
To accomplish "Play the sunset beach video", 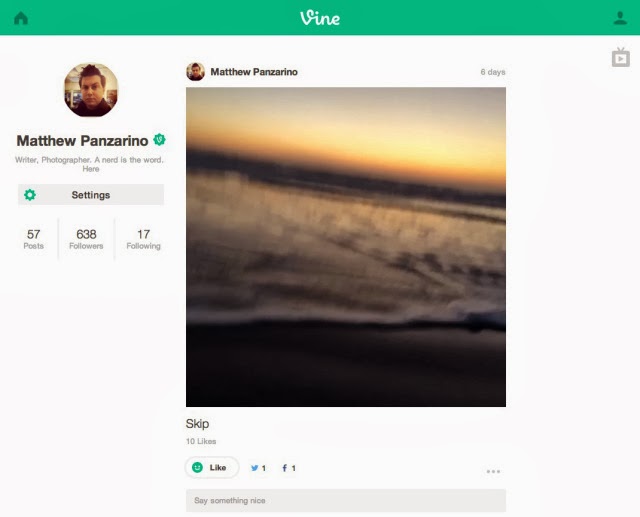I will [x=346, y=247].
